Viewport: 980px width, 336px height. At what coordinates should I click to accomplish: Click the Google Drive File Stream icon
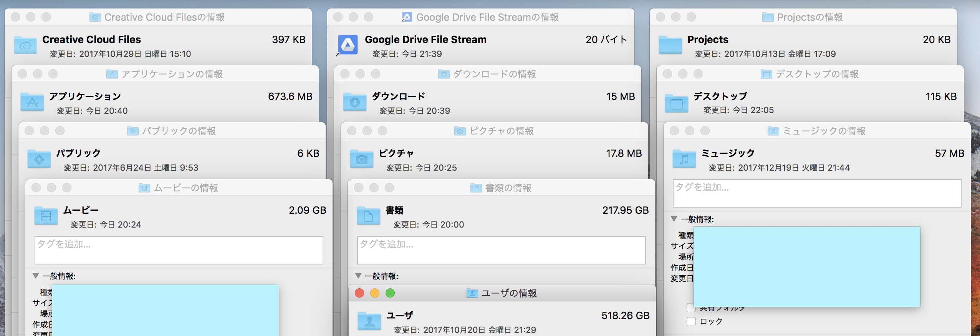[x=348, y=45]
